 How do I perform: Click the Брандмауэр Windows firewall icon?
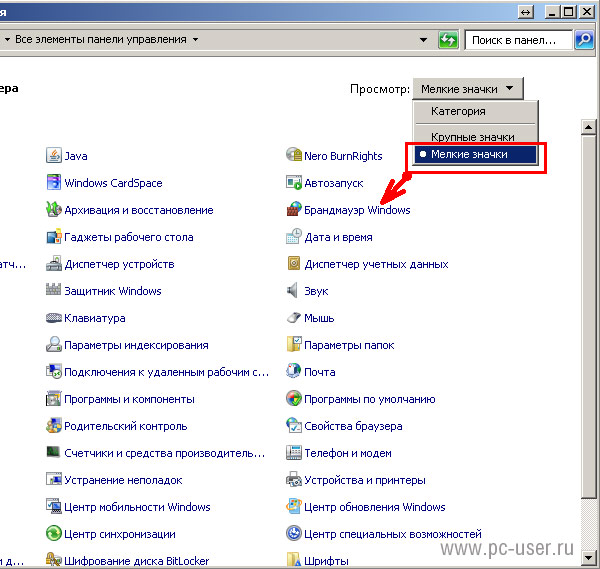294,209
